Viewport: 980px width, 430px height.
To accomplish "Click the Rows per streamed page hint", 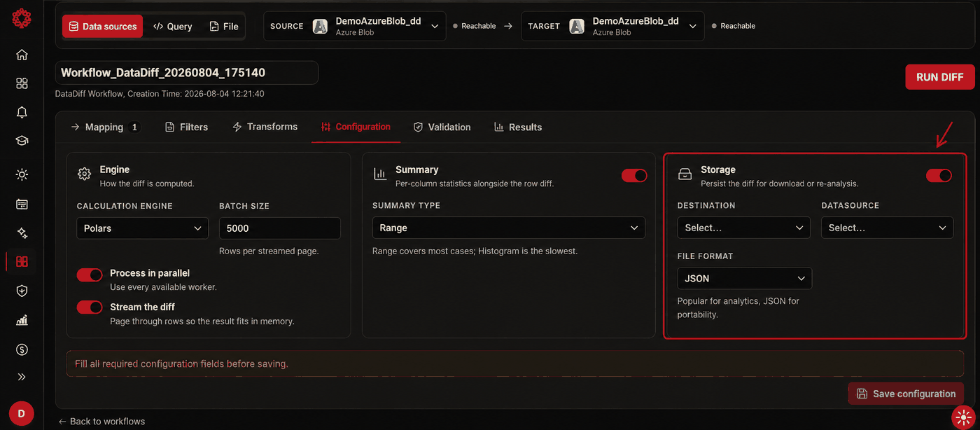I will [269, 251].
